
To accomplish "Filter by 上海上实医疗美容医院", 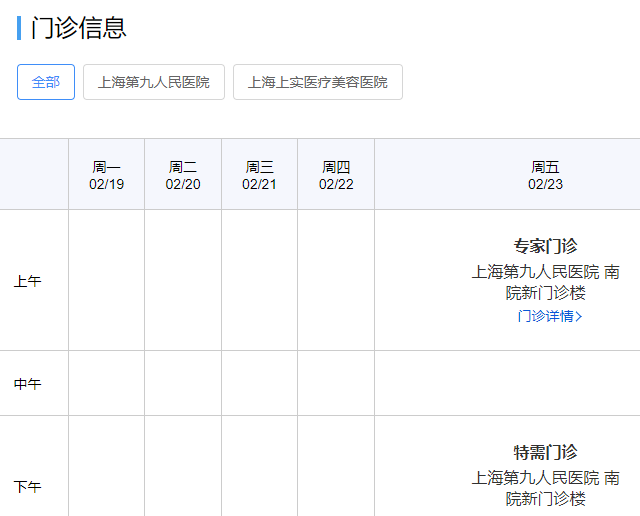I will pyautogui.click(x=318, y=82).
